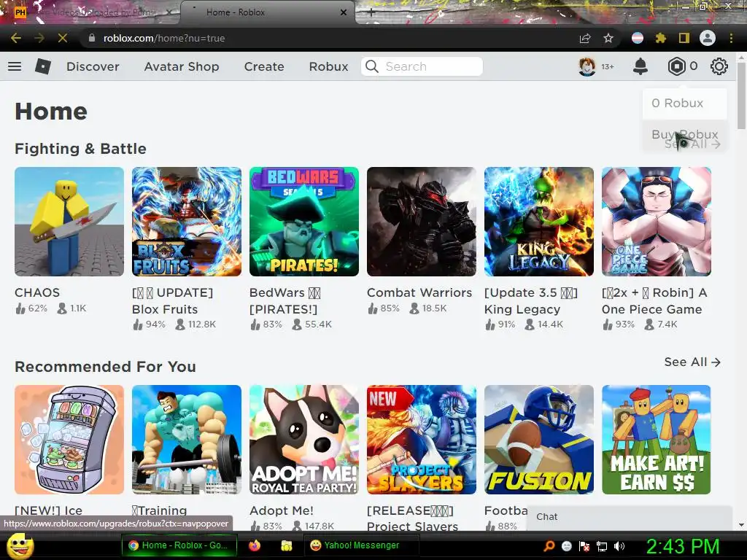Open A One Piece Game thumbnail
This screenshot has width=747, height=560.
[x=657, y=222]
